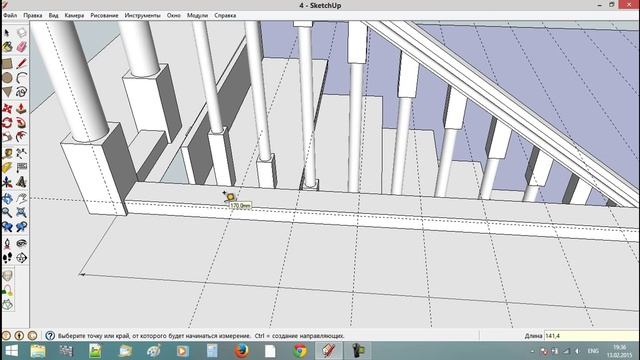Select the Pan hand tool
This screenshot has width=640, height=360.
click(x=22, y=198)
